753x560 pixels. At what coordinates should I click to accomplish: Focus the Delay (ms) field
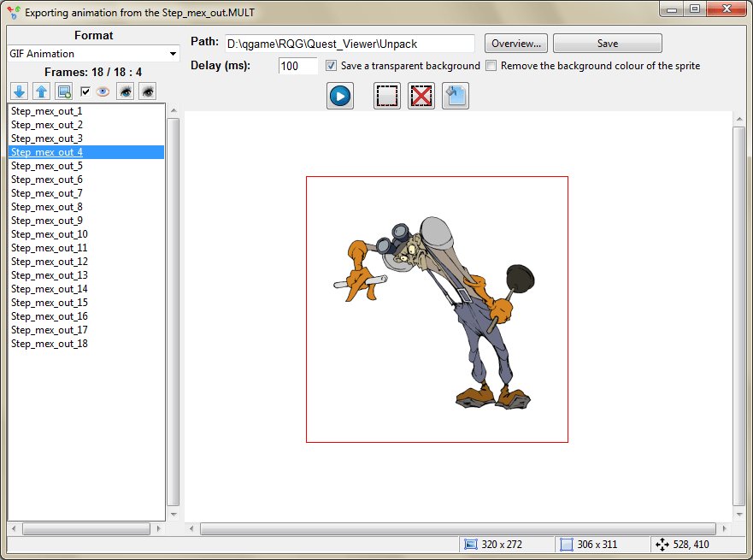297,66
